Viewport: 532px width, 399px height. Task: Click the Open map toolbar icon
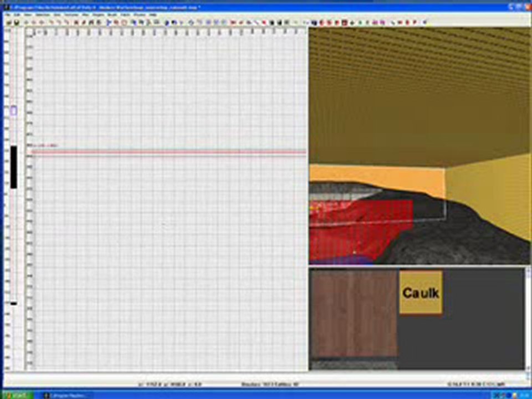click(x=9, y=23)
